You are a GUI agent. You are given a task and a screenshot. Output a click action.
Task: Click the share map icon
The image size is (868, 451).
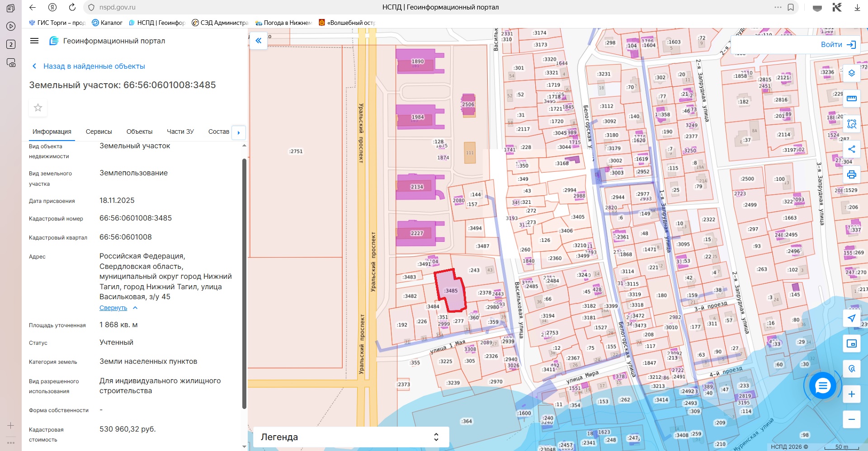[852, 149]
